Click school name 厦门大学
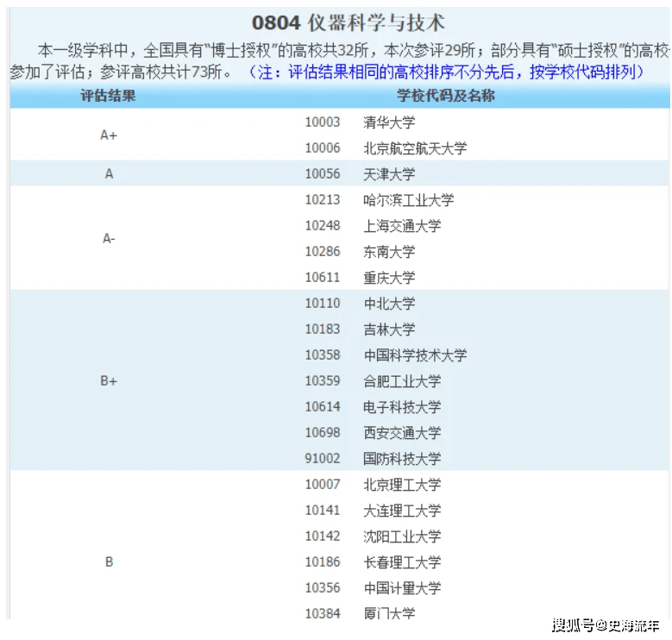Viewport: 672px width, 640px height. click(x=389, y=613)
